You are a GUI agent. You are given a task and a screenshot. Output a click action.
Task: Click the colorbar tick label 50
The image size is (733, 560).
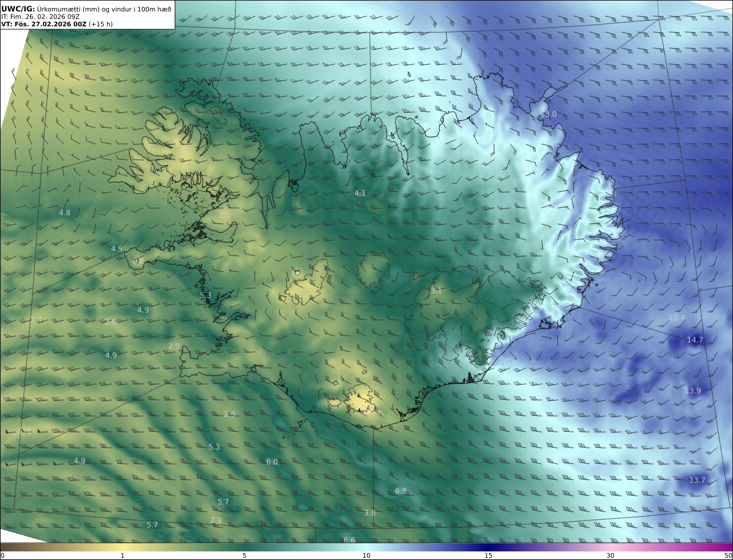point(728,555)
